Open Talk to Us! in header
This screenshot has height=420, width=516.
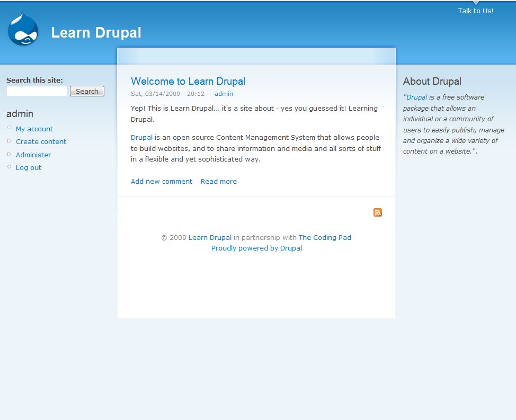point(476,11)
